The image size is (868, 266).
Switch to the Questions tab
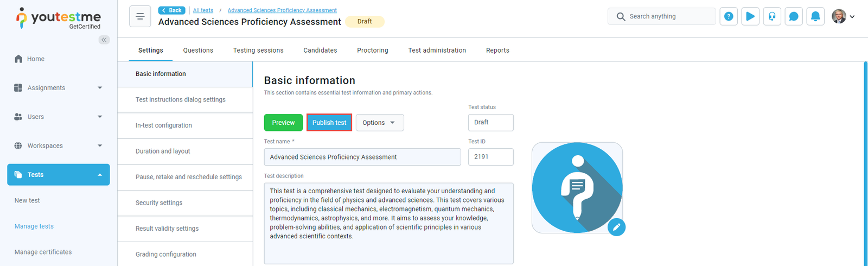tap(198, 50)
